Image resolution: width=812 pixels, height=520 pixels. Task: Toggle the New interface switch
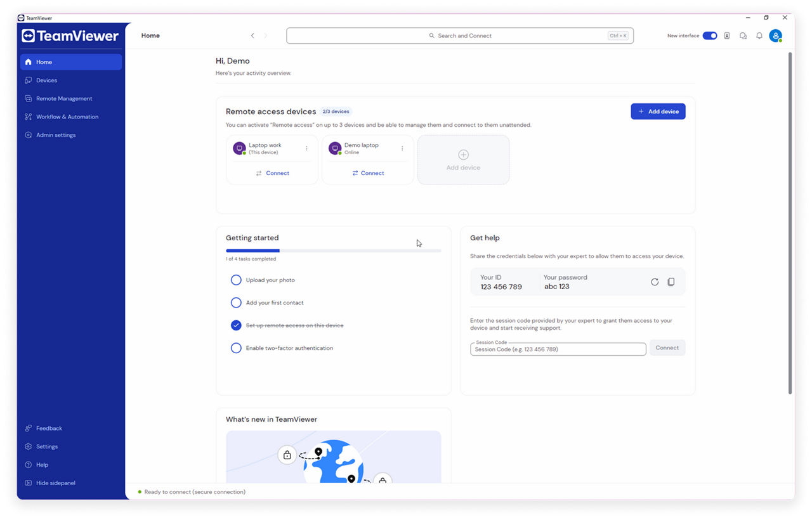710,36
